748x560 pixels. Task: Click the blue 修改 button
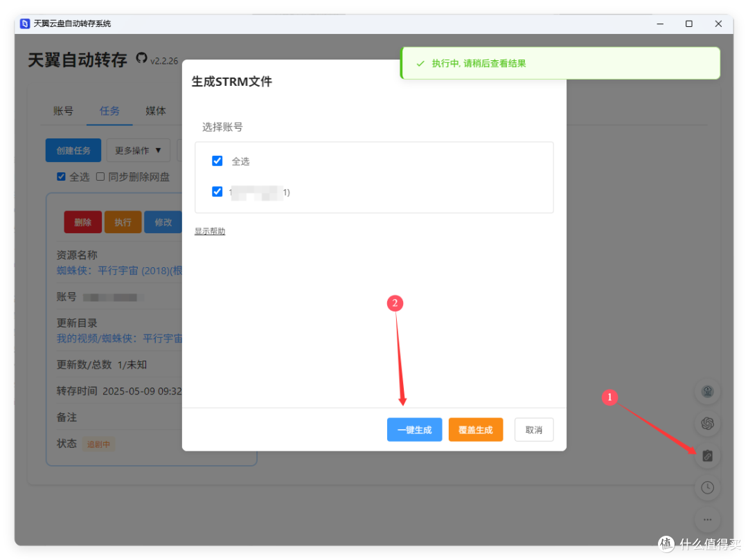pos(163,222)
